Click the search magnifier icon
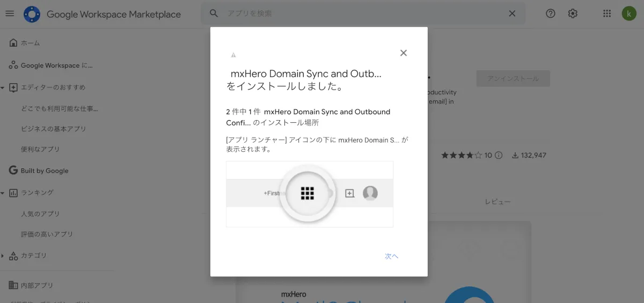The height and width of the screenshot is (303, 644). pos(214,13)
